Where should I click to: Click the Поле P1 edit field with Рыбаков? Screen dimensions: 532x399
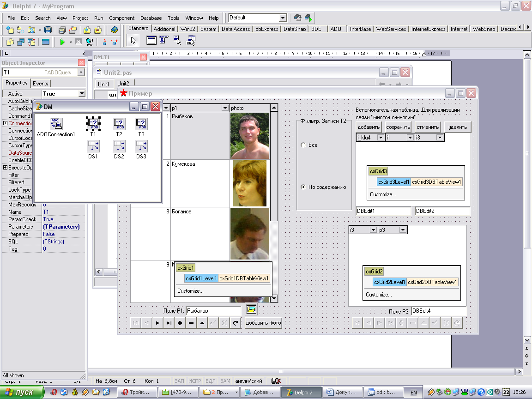click(213, 311)
